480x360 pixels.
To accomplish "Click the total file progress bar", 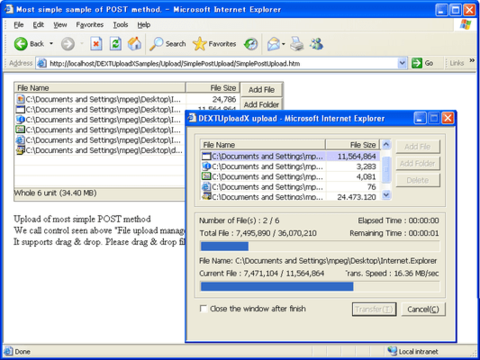I will click(320, 246).
